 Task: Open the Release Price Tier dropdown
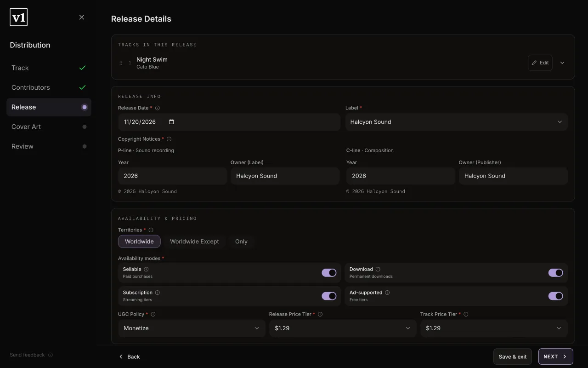343,328
